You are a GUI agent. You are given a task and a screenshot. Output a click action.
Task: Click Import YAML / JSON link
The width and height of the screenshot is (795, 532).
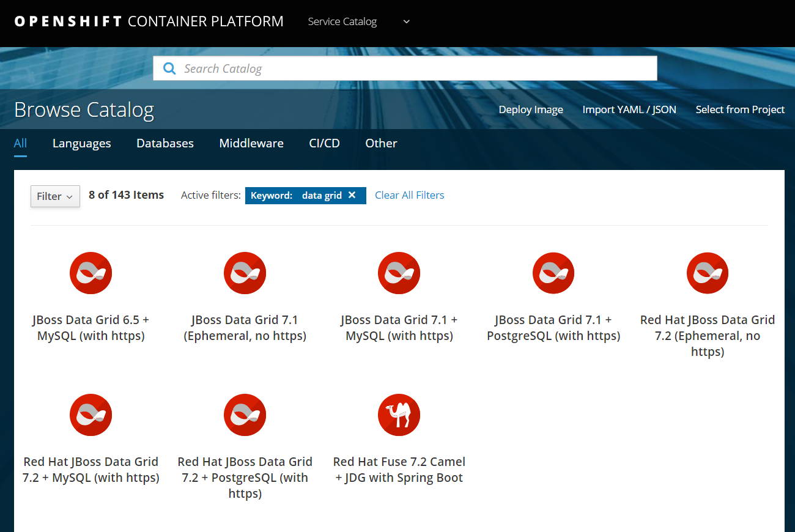pyautogui.click(x=629, y=109)
